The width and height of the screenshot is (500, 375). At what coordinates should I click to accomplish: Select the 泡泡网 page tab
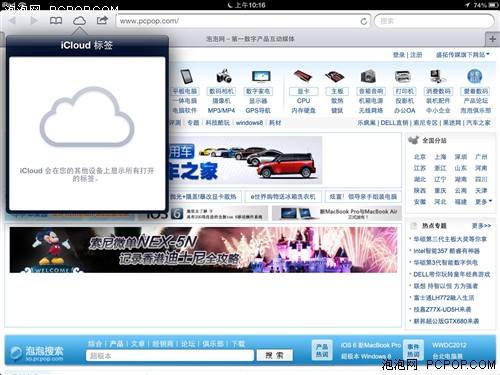(250, 39)
